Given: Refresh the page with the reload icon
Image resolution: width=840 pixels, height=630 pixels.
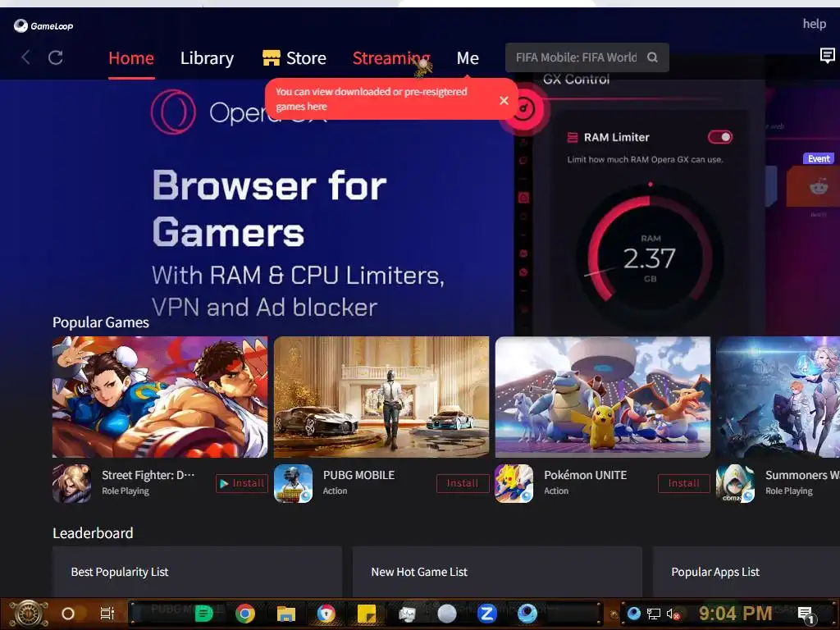Looking at the screenshot, I should pos(56,57).
